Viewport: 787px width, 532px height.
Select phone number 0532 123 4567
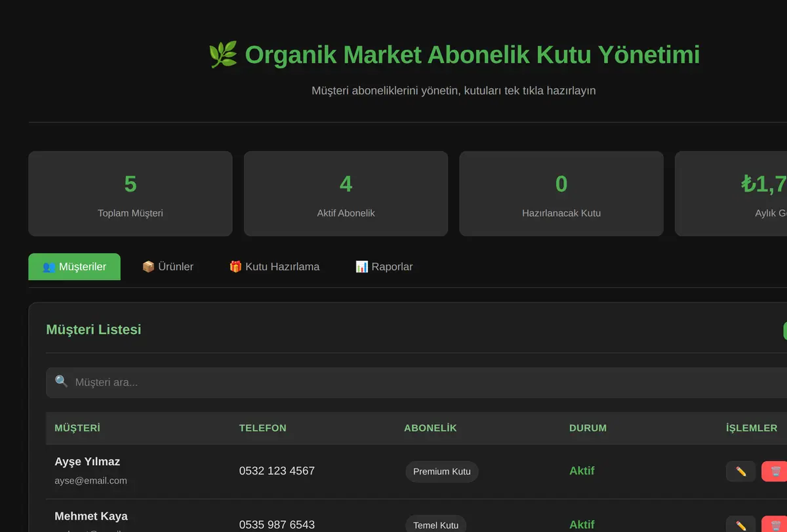(277, 471)
